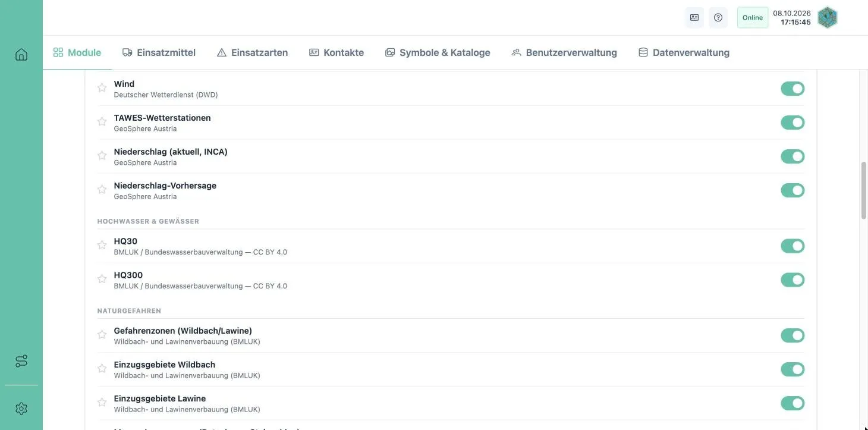Turn off TAWES-Wetterstationen toggle
The height and width of the screenshot is (430, 868).
[x=792, y=123]
